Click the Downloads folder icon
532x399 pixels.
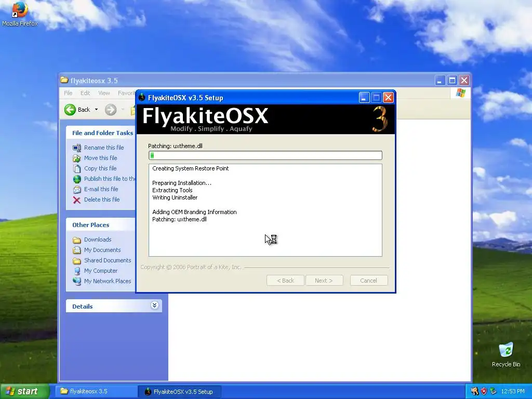click(77, 240)
